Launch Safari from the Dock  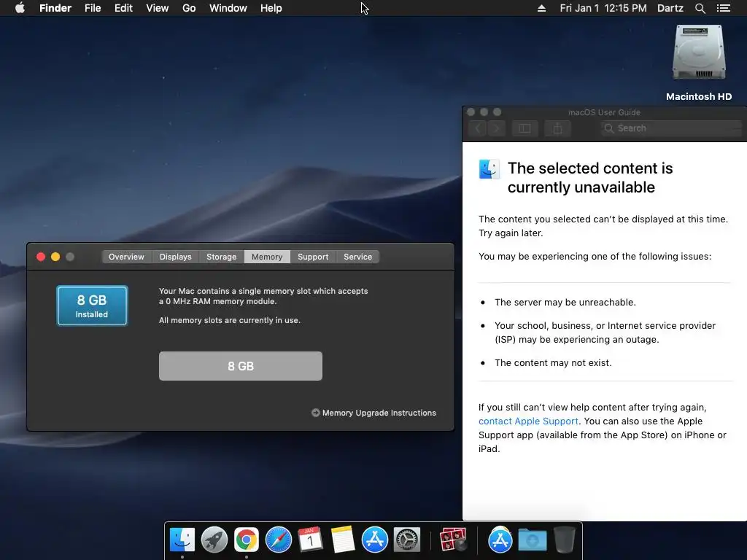[x=278, y=540]
